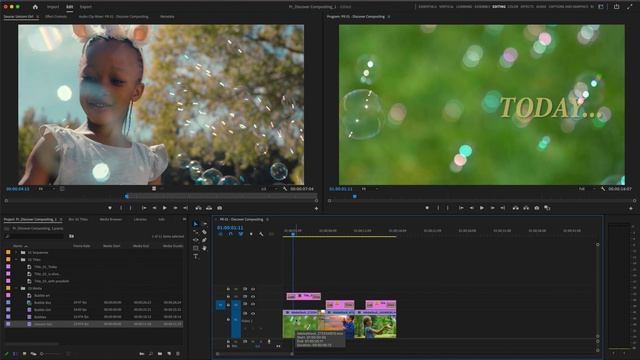Open Workspaces menu icon in header
This screenshot has height=360, width=640.
coord(601,7)
